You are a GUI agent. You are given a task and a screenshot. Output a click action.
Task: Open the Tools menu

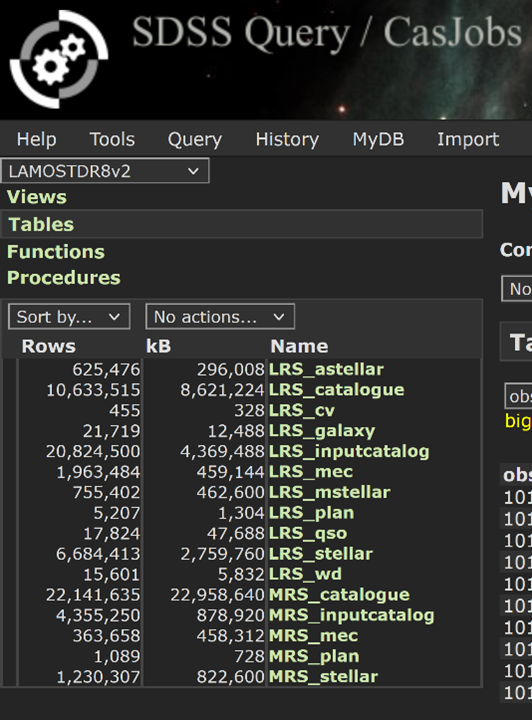click(x=112, y=139)
